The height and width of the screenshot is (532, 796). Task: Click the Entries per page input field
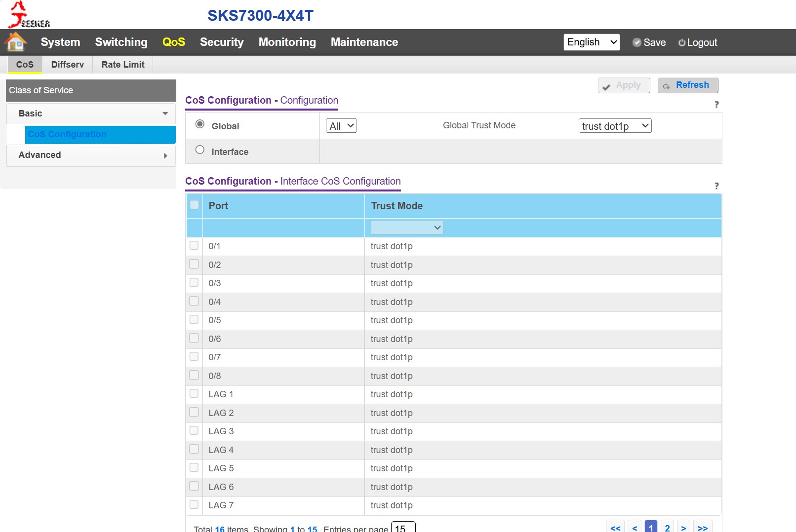click(403, 527)
